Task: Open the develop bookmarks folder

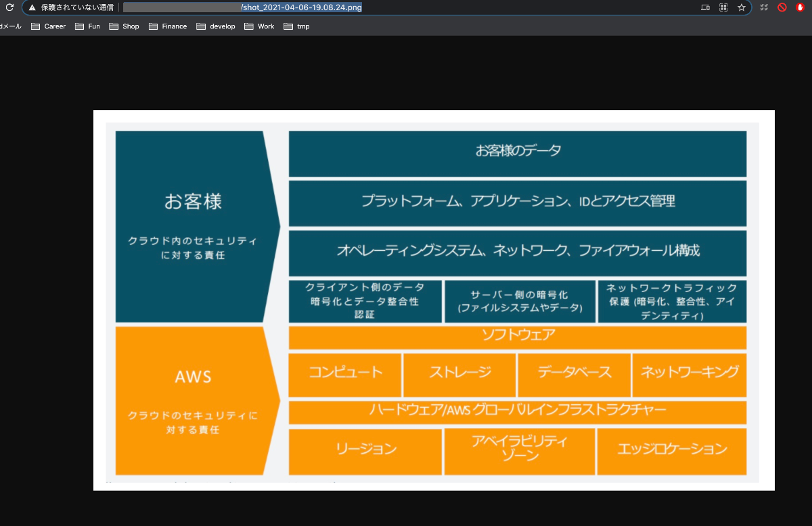Action: (216, 26)
